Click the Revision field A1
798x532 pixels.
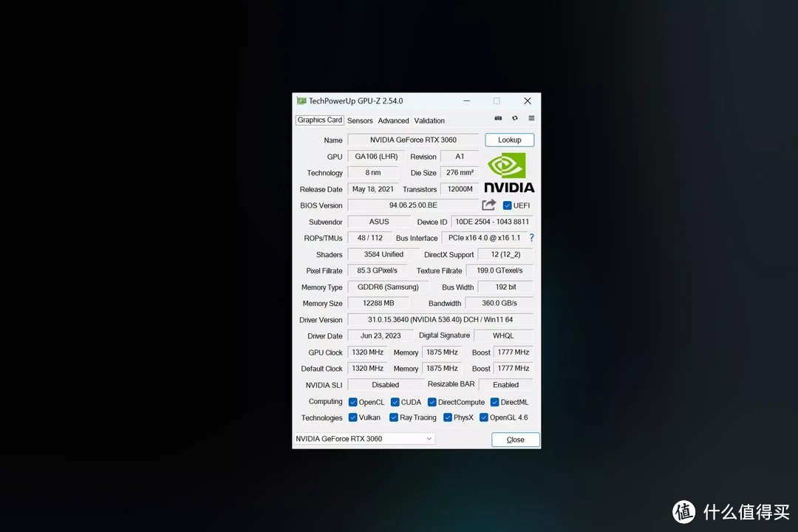(x=460, y=157)
